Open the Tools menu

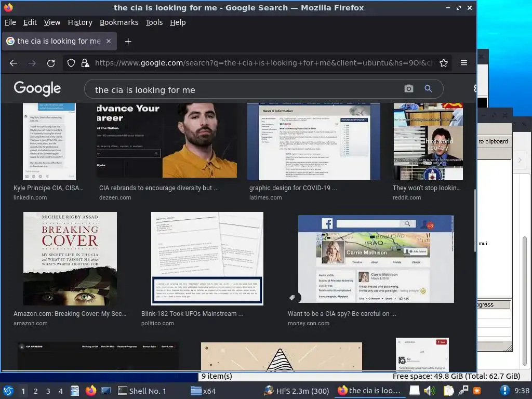(154, 22)
